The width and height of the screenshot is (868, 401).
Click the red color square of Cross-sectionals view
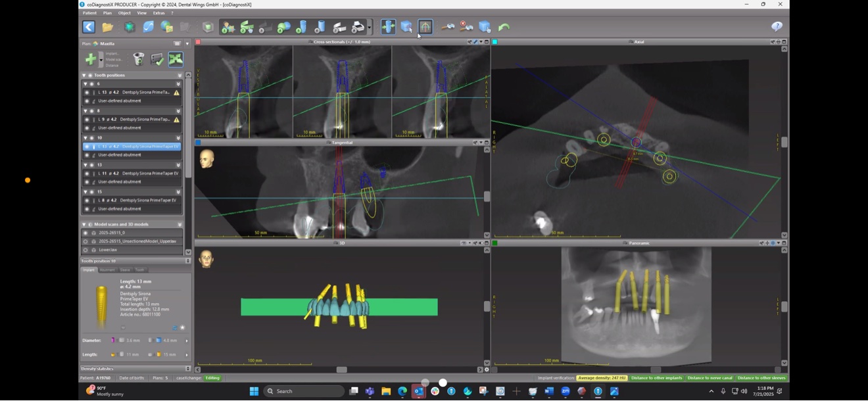[x=198, y=42]
